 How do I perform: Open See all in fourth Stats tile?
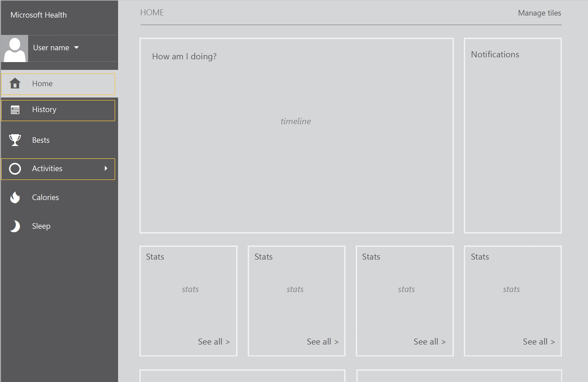click(x=539, y=342)
